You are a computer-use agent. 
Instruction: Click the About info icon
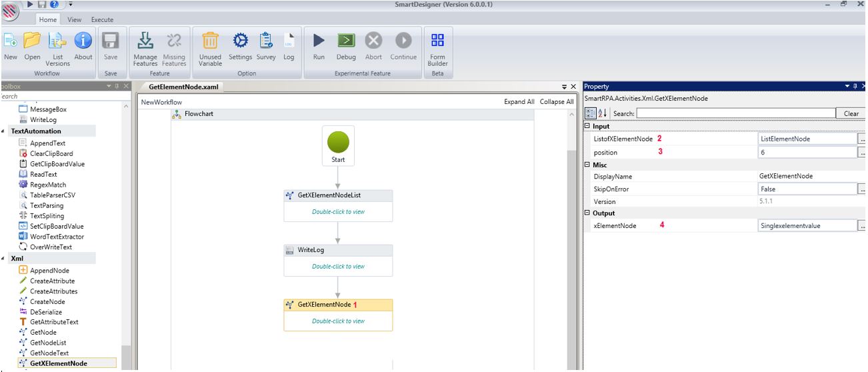[83, 41]
